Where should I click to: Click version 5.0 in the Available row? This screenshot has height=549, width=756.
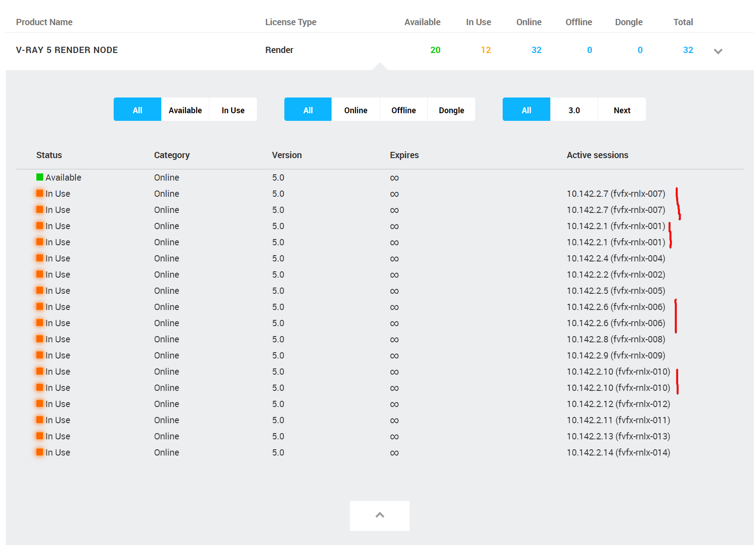click(x=278, y=177)
